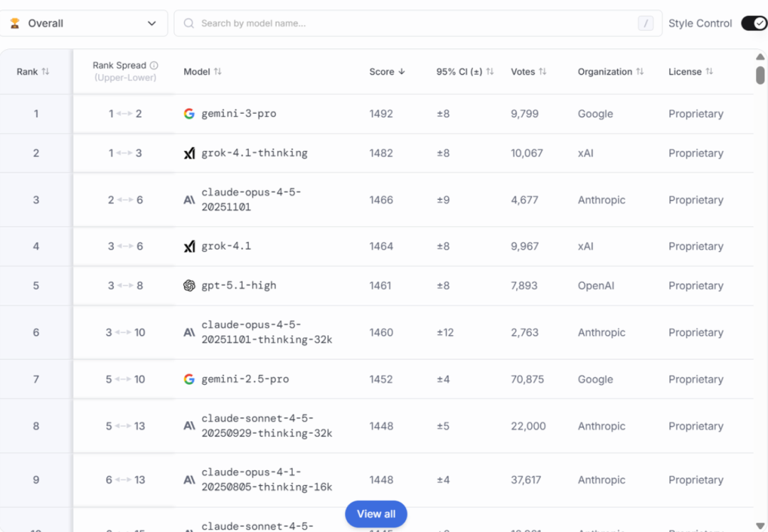Disable the Style Control toggle
The height and width of the screenshot is (532, 768).
[754, 23]
